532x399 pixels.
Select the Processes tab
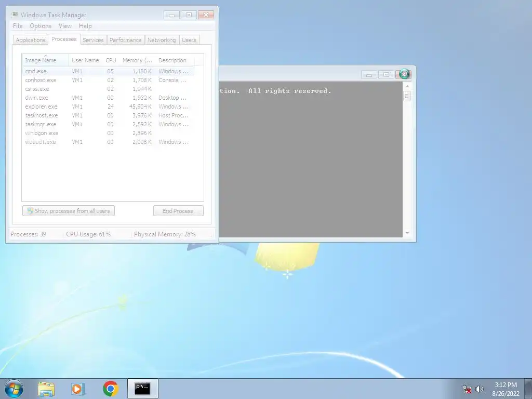(x=64, y=39)
